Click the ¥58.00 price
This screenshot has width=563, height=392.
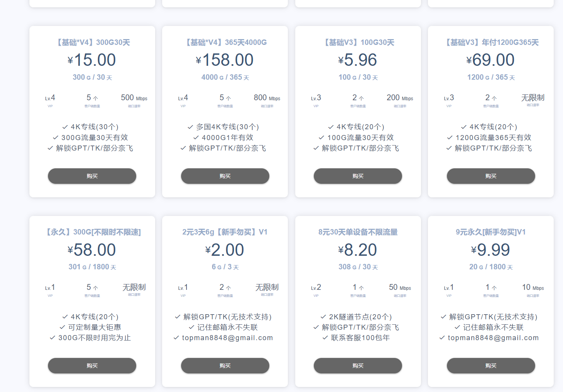pos(92,250)
